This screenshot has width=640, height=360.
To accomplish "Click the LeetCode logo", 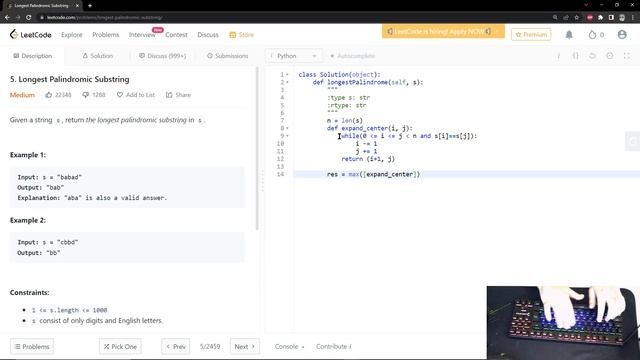I will [31, 35].
